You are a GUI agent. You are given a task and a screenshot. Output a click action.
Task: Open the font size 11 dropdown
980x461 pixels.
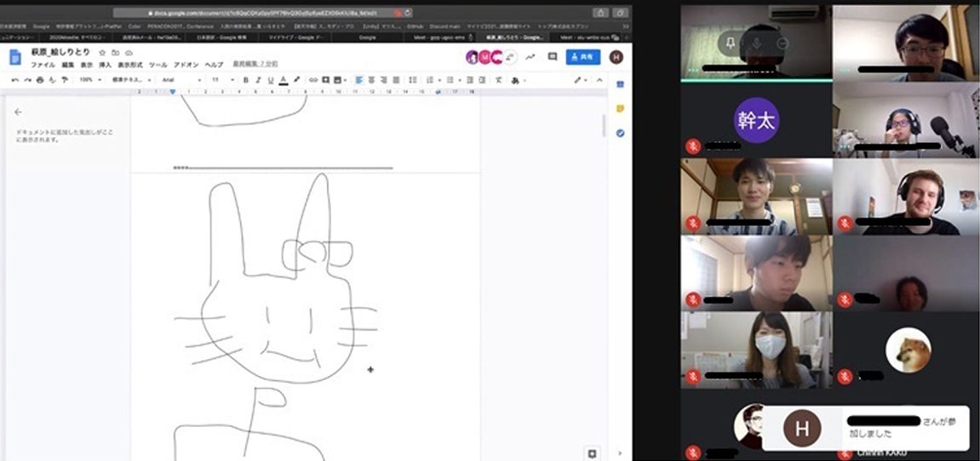223,80
